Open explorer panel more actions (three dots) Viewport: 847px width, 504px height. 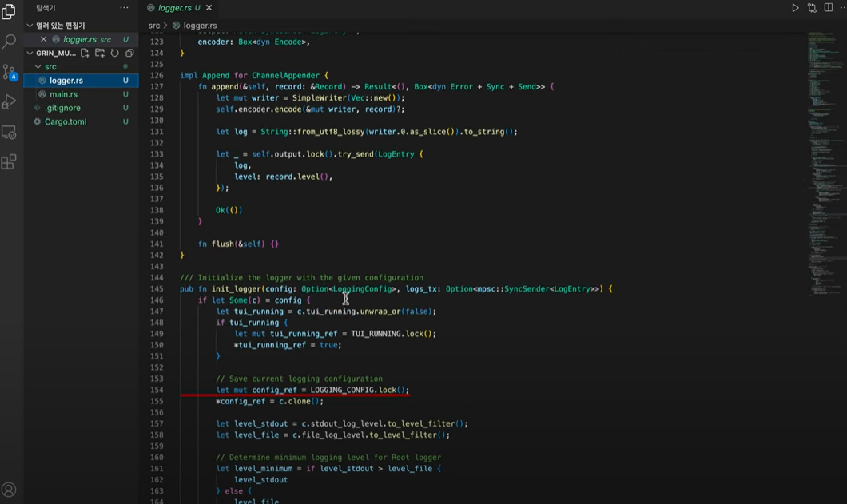pos(124,7)
